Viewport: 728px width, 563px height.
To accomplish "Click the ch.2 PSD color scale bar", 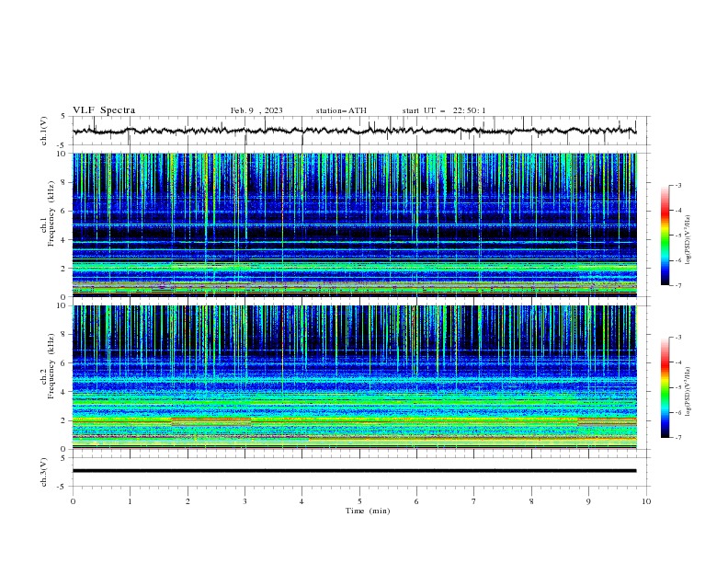I will click(x=665, y=387).
